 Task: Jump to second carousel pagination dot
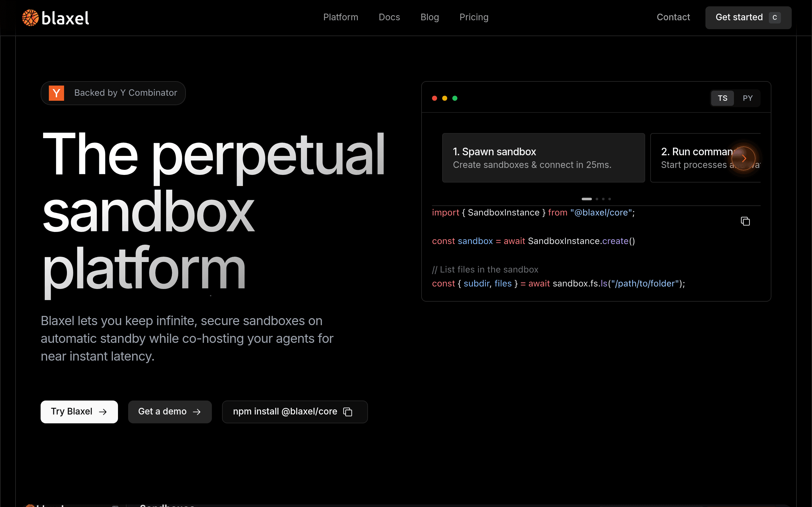597,199
